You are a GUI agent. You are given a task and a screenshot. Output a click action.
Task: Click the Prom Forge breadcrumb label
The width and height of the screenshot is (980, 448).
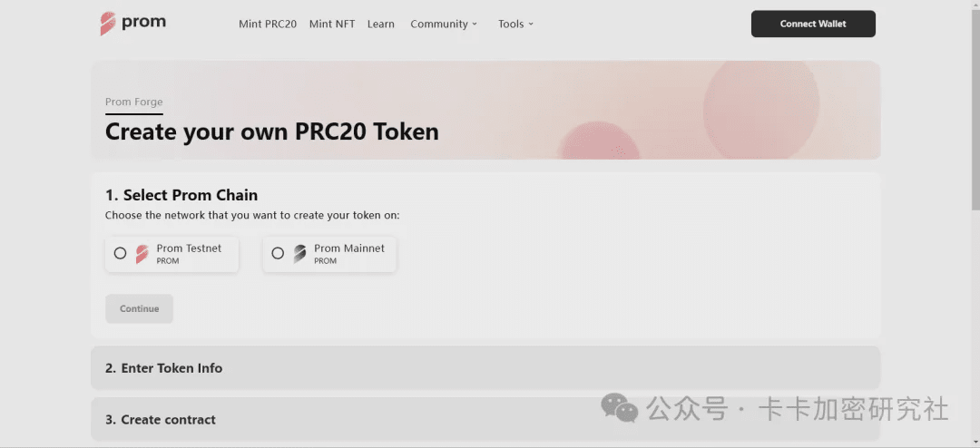(133, 102)
